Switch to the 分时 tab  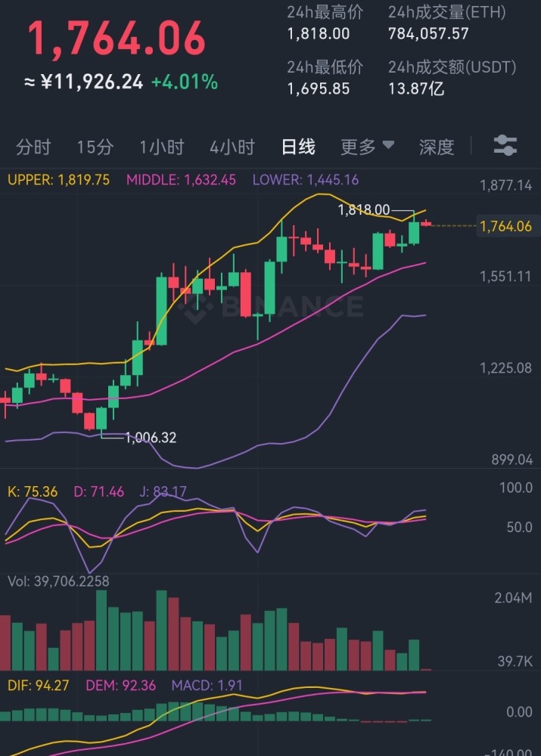33,147
